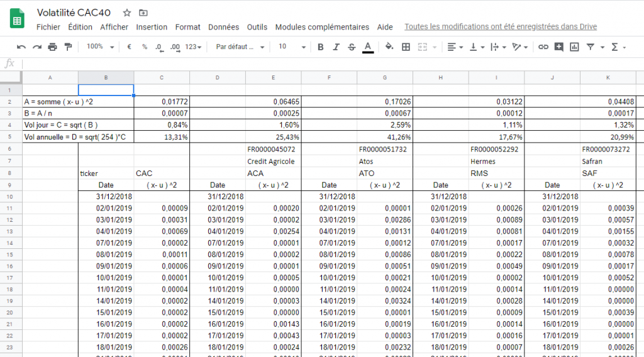Screen dimensions: 644x357
Task: Open the Insertion menu
Action: click(x=152, y=27)
